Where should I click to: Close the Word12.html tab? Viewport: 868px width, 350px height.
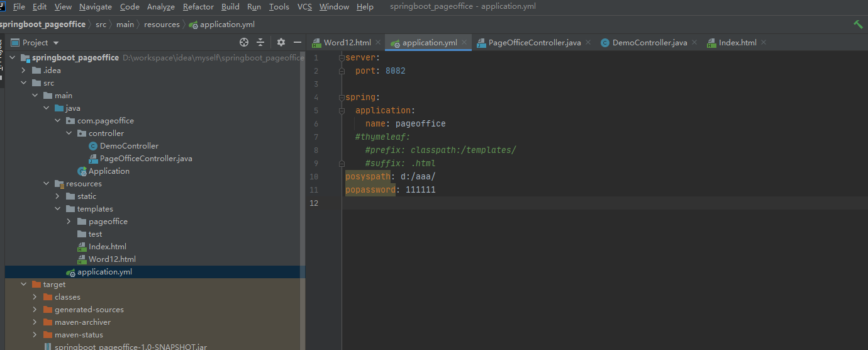(x=378, y=42)
